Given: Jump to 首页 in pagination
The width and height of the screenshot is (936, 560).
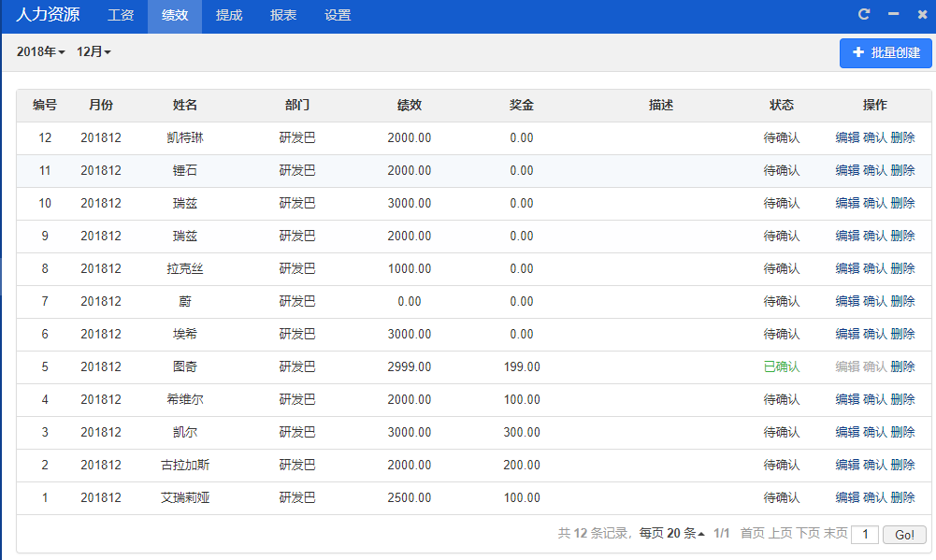Looking at the screenshot, I should pyautogui.click(x=752, y=533).
